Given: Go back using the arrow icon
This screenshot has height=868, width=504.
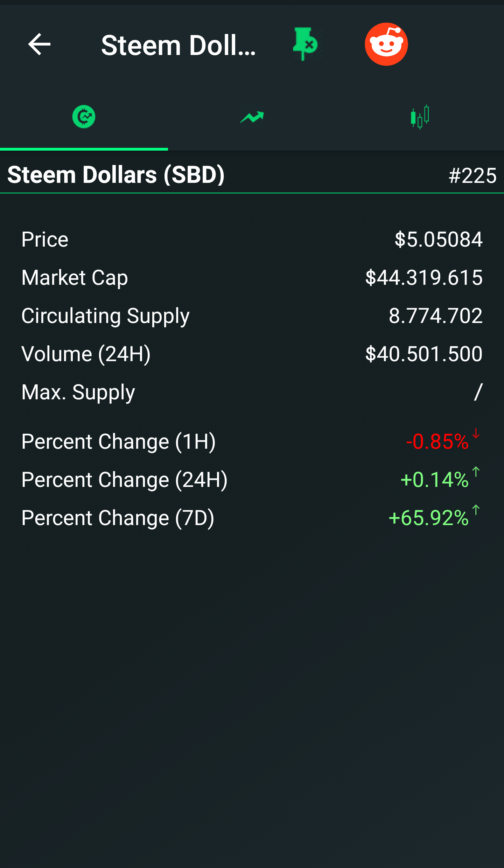Looking at the screenshot, I should (39, 44).
